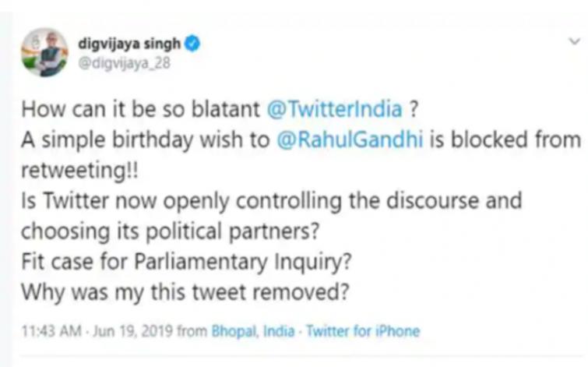Open the @TwitterIndia mention
Viewport: 588px width, 367px height.
click(336, 110)
